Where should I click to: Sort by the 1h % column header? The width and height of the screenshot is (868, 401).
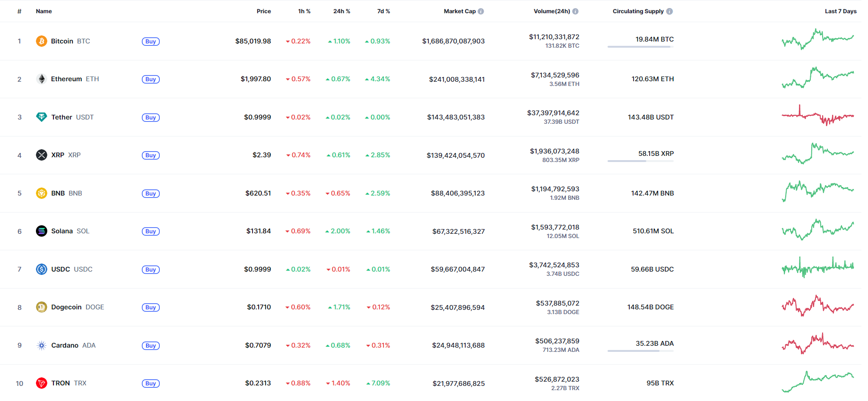(304, 11)
